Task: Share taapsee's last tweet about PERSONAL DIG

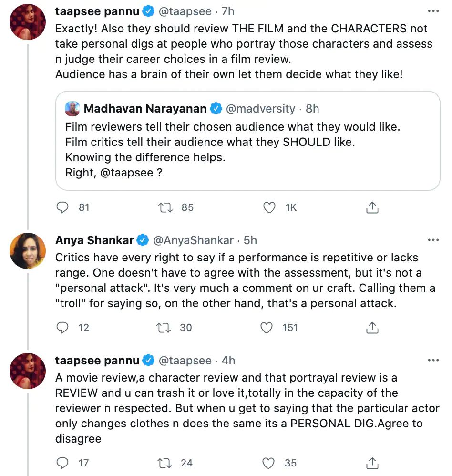Action: point(372,463)
